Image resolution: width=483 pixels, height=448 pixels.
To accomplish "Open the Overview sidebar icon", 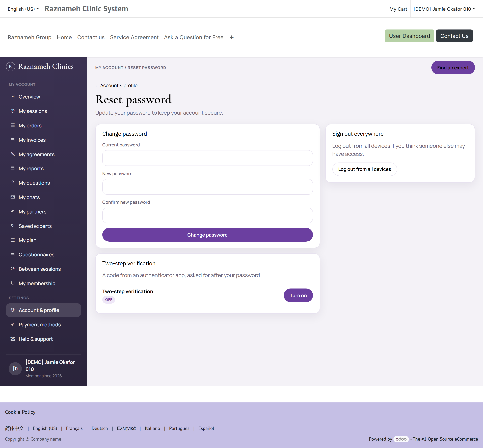I will (x=13, y=97).
